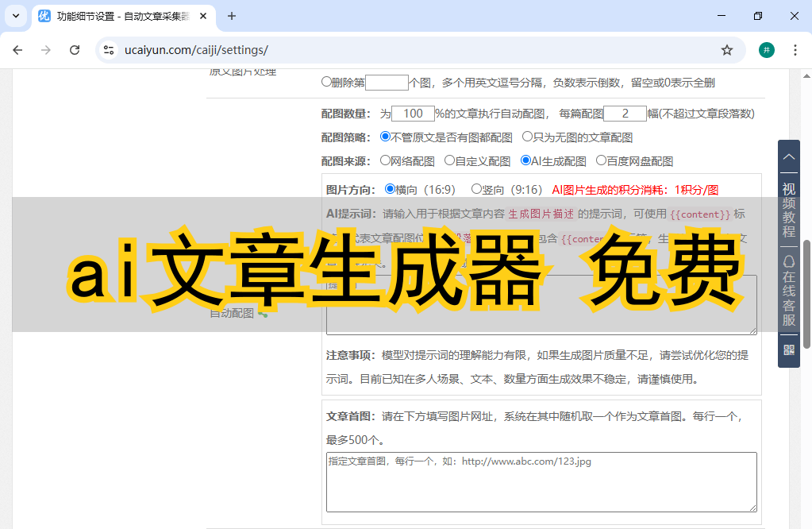812x529 pixels.
Task: Select 百度网盘配图 radio option
Action: [601, 160]
